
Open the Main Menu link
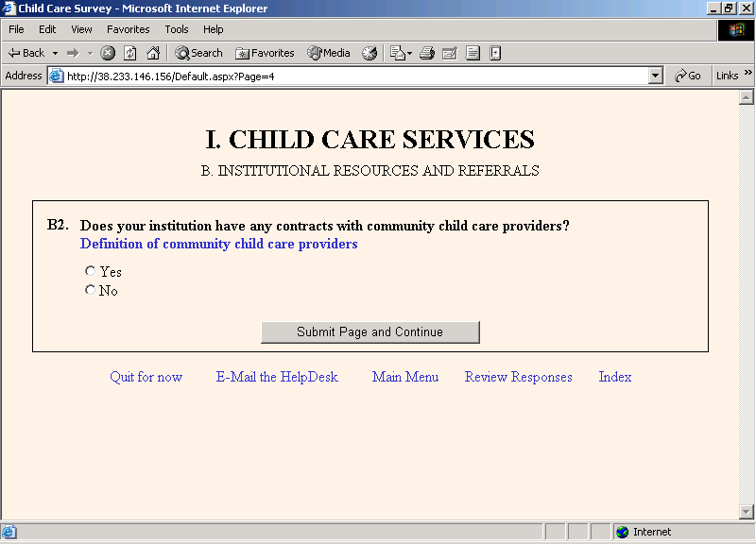coord(405,377)
